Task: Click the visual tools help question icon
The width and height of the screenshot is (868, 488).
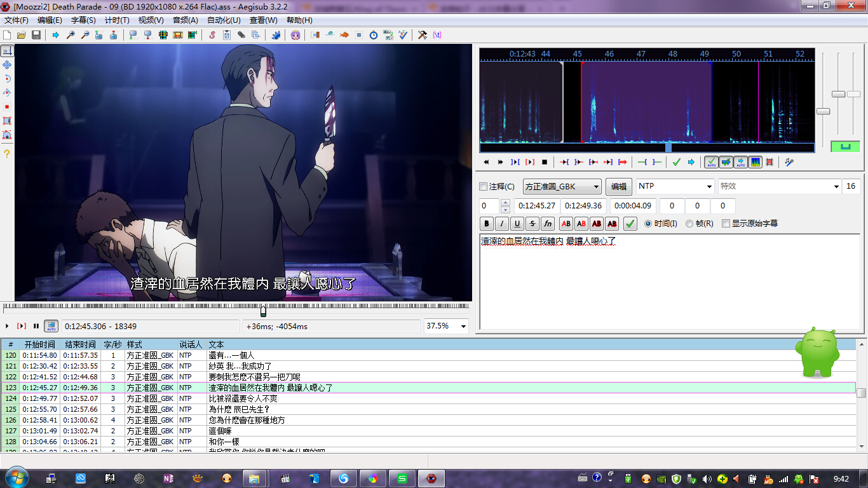Action: (x=7, y=153)
